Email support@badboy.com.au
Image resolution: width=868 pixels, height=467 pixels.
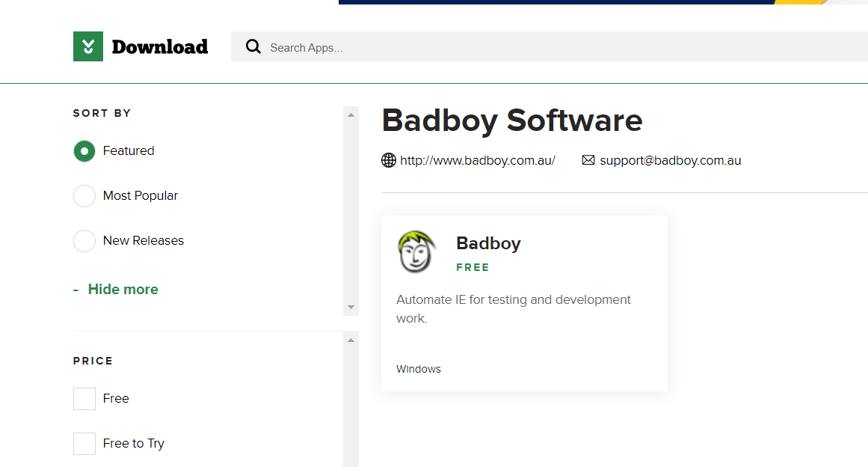pyautogui.click(x=671, y=159)
